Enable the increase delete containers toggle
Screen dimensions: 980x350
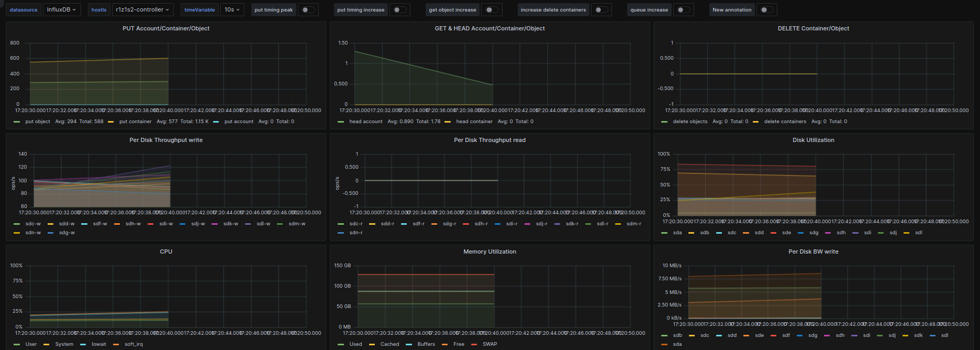pos(601,10)
